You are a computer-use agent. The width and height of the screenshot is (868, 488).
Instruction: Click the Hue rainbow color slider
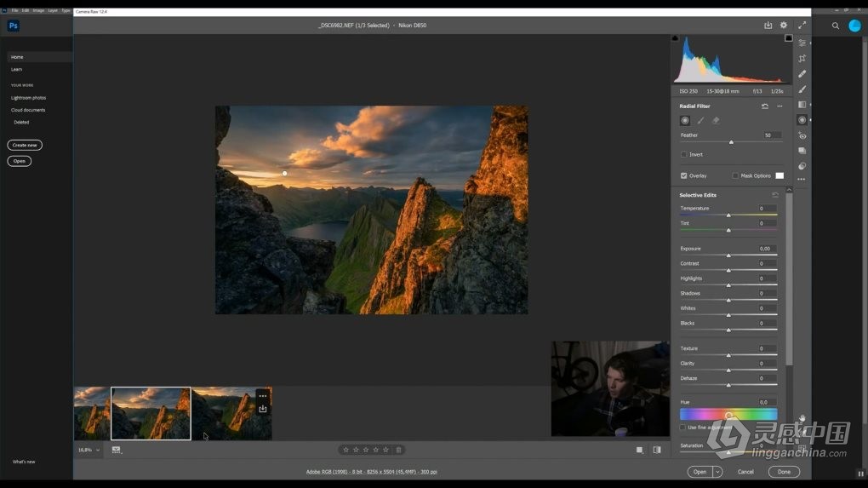click(728, 414)
